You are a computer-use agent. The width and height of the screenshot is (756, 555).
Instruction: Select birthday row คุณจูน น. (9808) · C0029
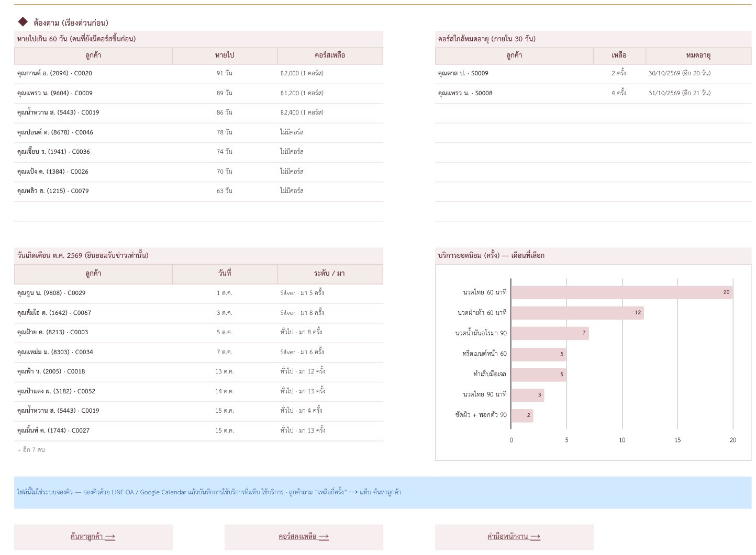pos(198,293)
